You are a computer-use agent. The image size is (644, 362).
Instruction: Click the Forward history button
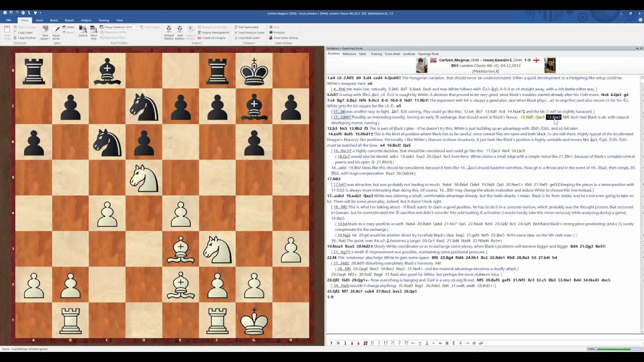277,33
